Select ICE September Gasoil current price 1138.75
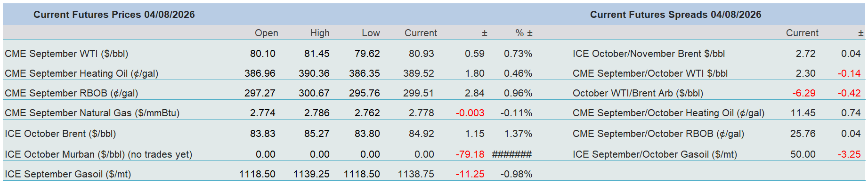The width and height of the screenshot is (868, 184). (416, 174)
